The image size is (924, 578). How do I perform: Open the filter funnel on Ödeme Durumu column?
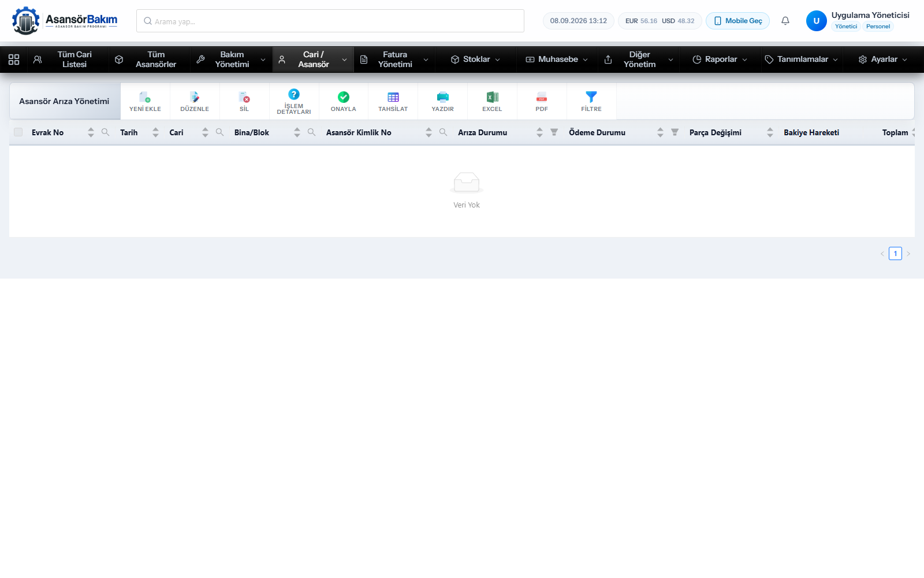pos(675,132)
